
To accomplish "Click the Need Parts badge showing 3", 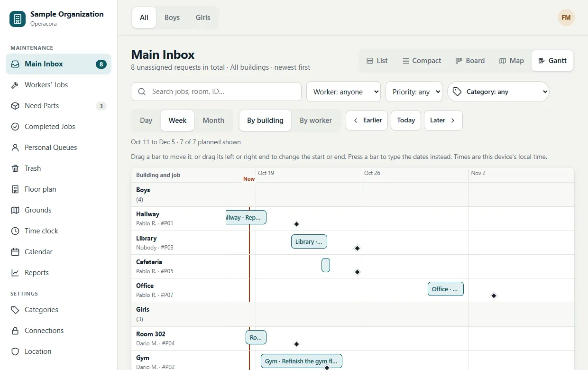I will [101, 106].
